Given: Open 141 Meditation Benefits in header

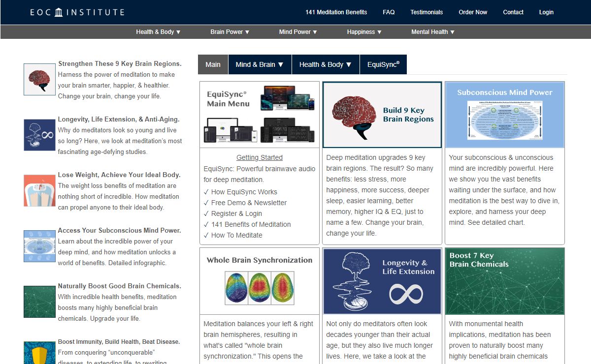Looking at the screenshot, I should [x=336, y=12].
